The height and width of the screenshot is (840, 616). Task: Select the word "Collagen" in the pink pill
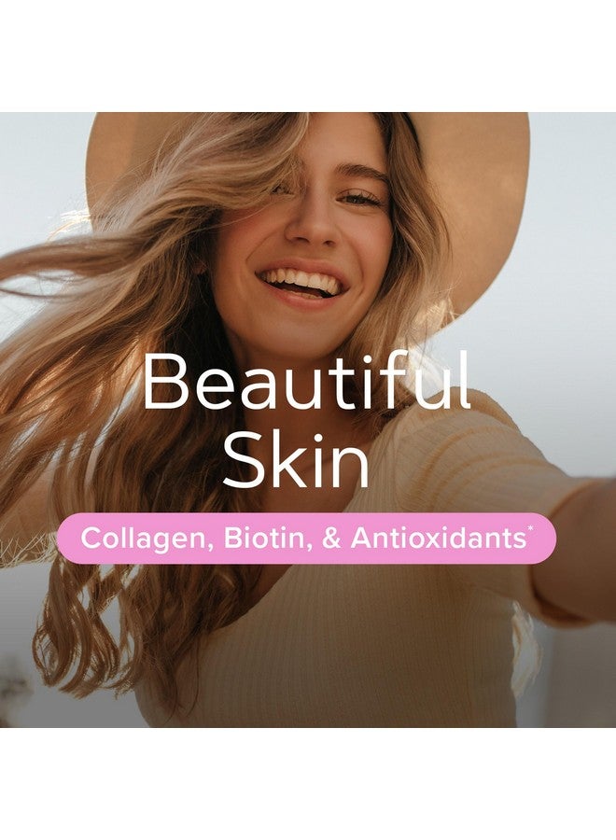(144, 539)
